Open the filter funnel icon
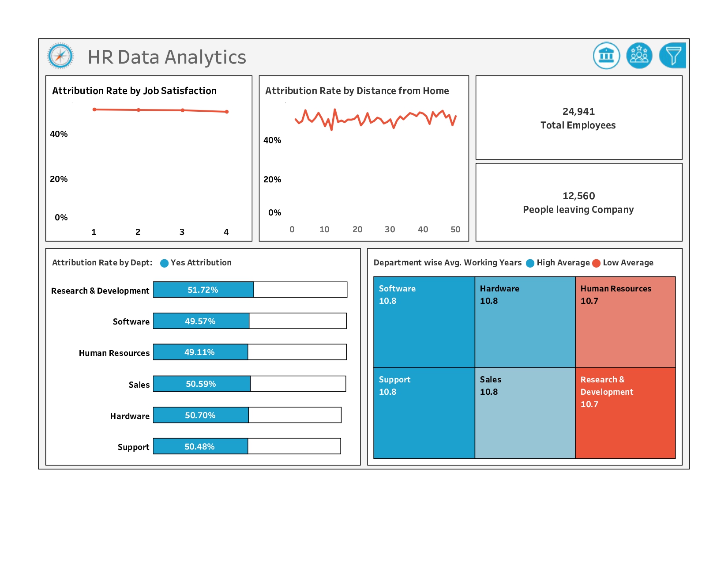The width and height of the screenshot is (728, 563). point(672,56)
